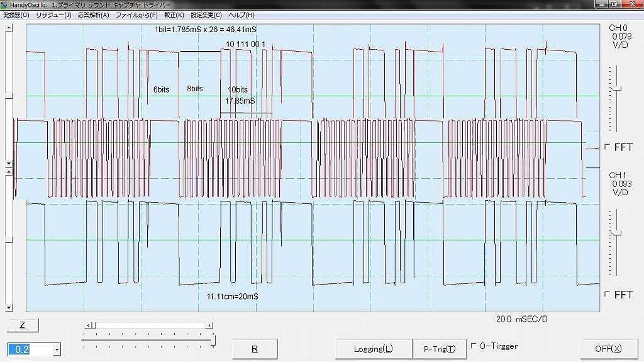Click the HandyOscillo app icon in title bar
This screenshot has height=362, width=644.
click(x=4, y=4)
